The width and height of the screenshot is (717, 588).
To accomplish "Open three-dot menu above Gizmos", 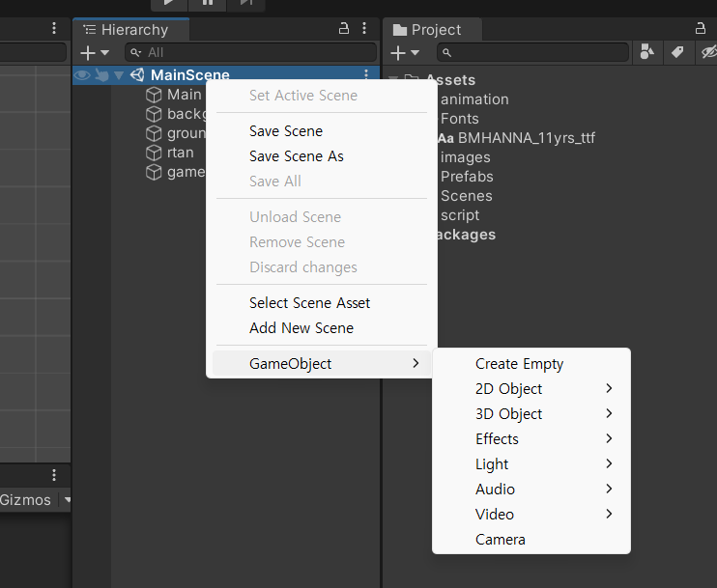I will (54, 475).
